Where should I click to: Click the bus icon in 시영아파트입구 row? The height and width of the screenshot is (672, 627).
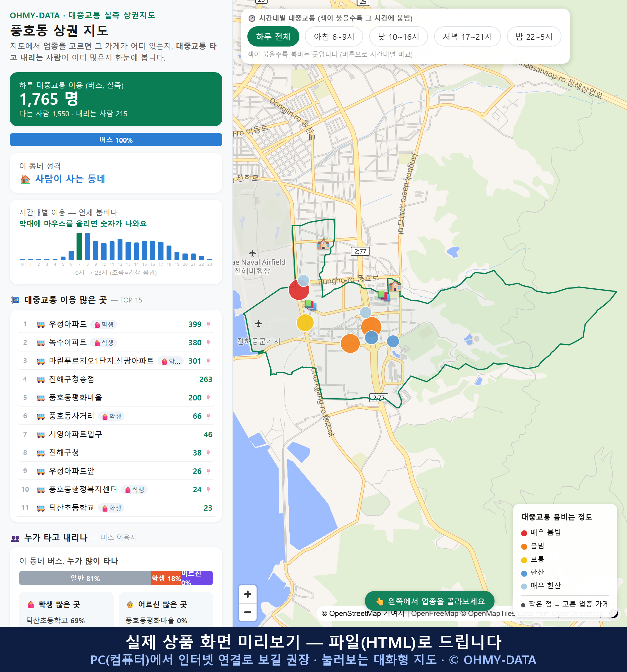pyautogui.click(x=40, y=435)
